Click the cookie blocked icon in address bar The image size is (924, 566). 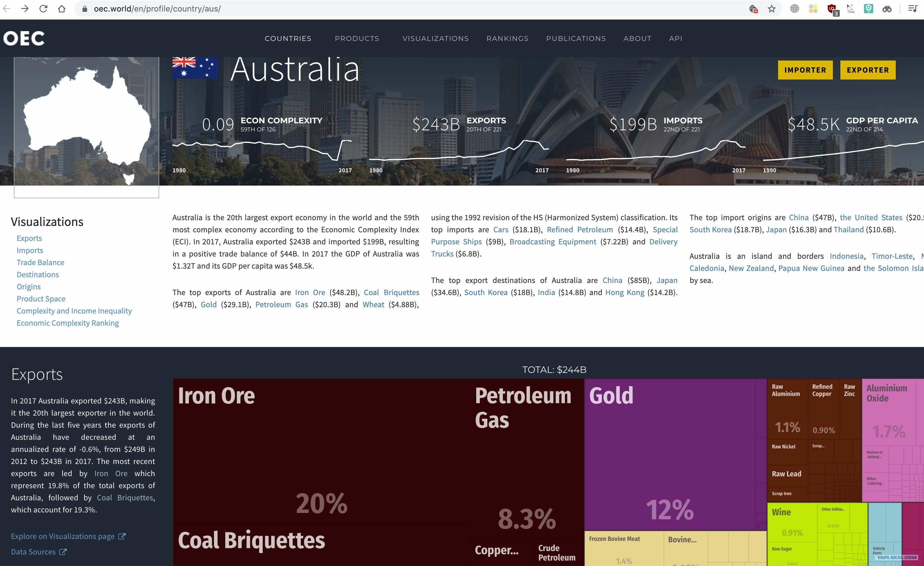coord(753,9)
